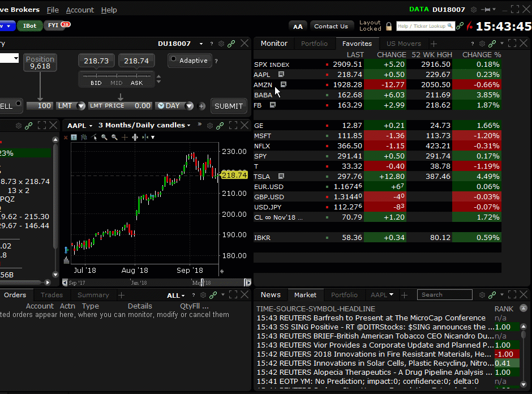This screenshot has height=394, width=532.
Task: Switch to the US Movers tab
Action: (404, 44)
